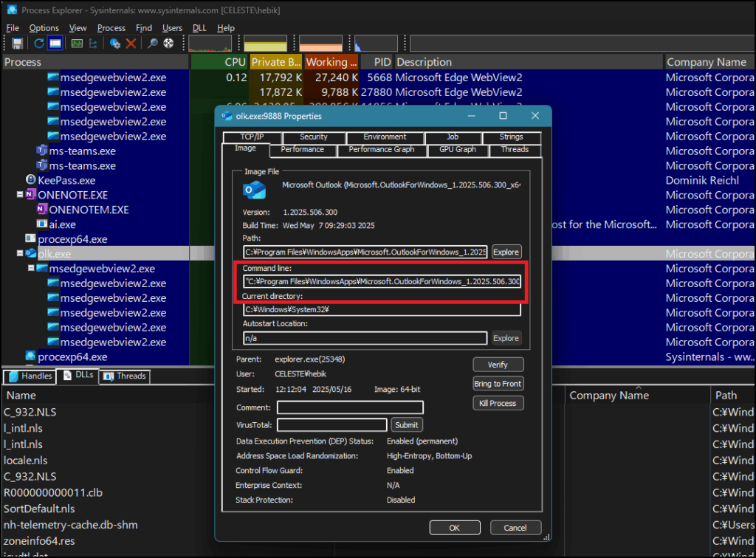
Task: Select the Image tab in Properties
Action: [245, 148]
